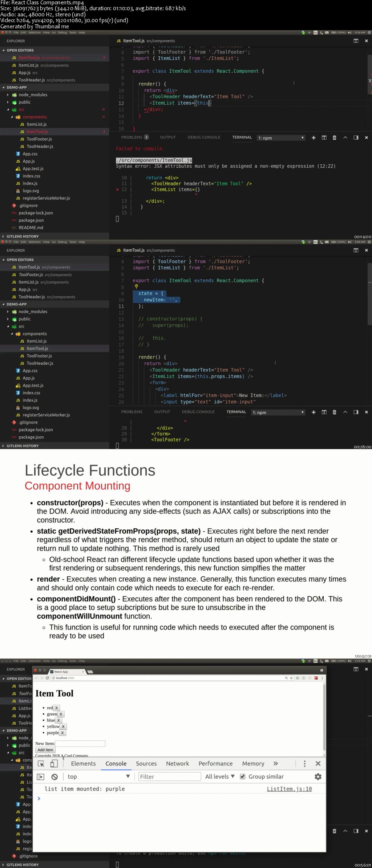Kill terminal with trash icon in 00:14:00 frame
This screenshot has width=372, height=868.
[335, 137]
